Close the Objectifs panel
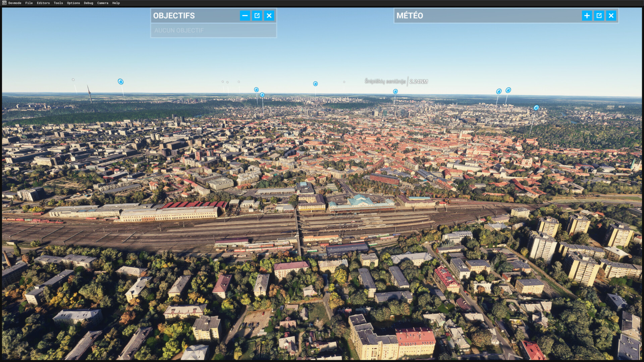 tap(269, 15)
